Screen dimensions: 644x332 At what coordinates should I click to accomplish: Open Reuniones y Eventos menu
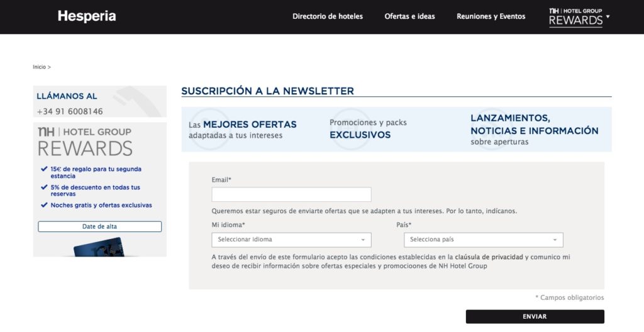click(491, 16)
